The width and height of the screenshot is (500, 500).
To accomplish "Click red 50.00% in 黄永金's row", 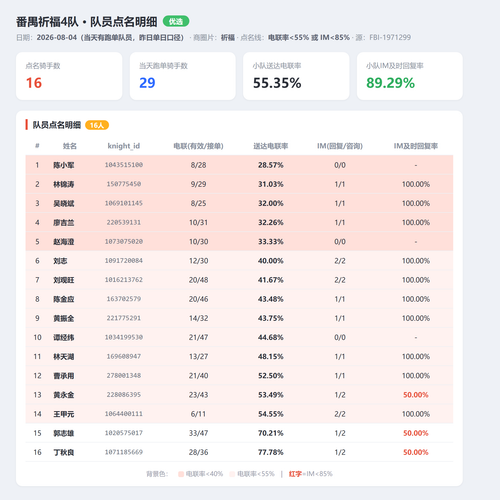I will 416,395.
